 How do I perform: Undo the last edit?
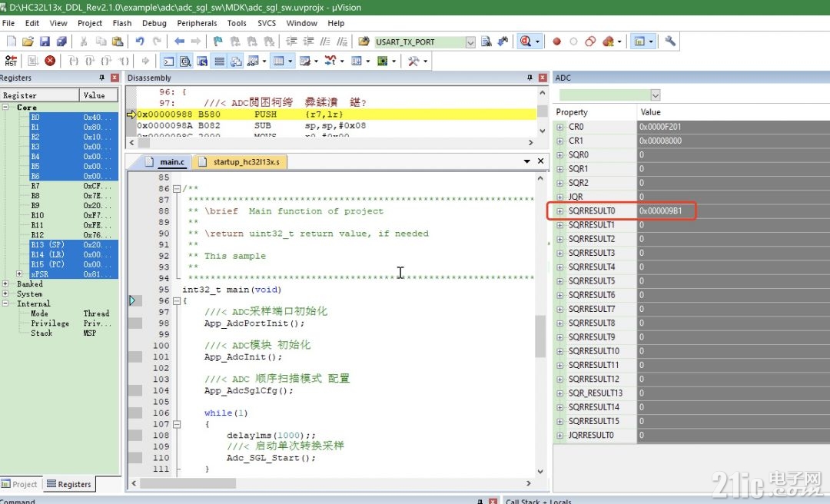[x=140, y=41]
